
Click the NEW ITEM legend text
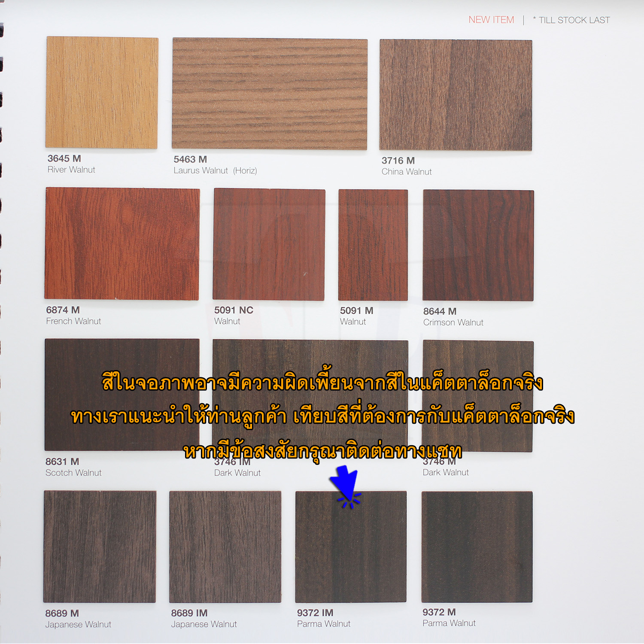pos(491,20)
